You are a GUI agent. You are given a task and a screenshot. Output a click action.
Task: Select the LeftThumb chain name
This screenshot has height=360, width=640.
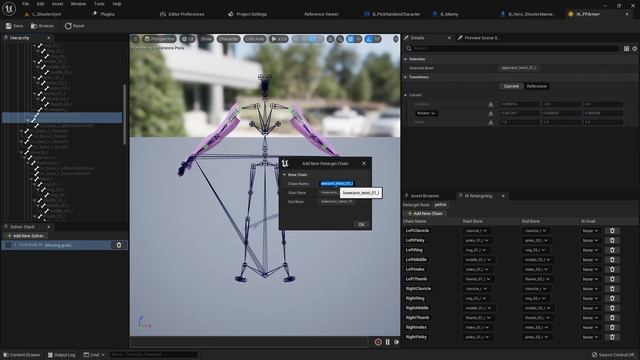416,279
